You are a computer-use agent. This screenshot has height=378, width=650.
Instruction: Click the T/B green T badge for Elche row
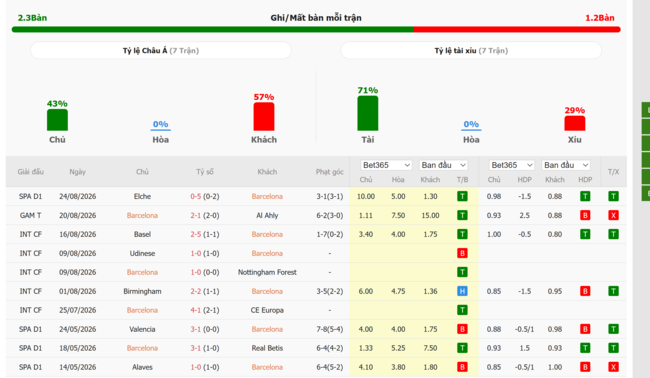tap(462, 196)
